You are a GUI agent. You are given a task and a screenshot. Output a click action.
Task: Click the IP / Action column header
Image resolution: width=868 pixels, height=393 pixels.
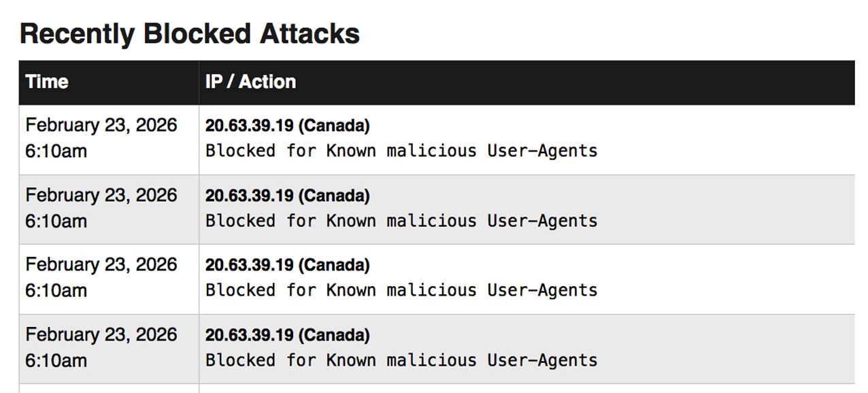click(250, 82)
